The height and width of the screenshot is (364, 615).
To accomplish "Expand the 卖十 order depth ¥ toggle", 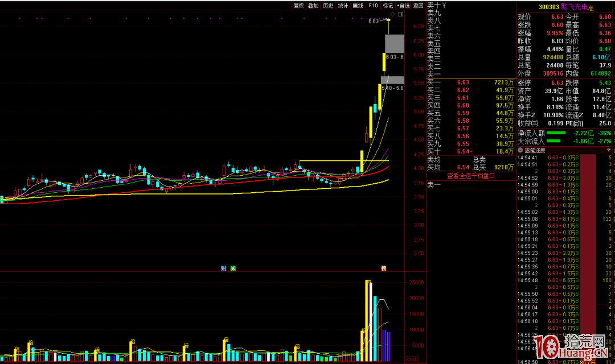I will click(x=444, y=5).
